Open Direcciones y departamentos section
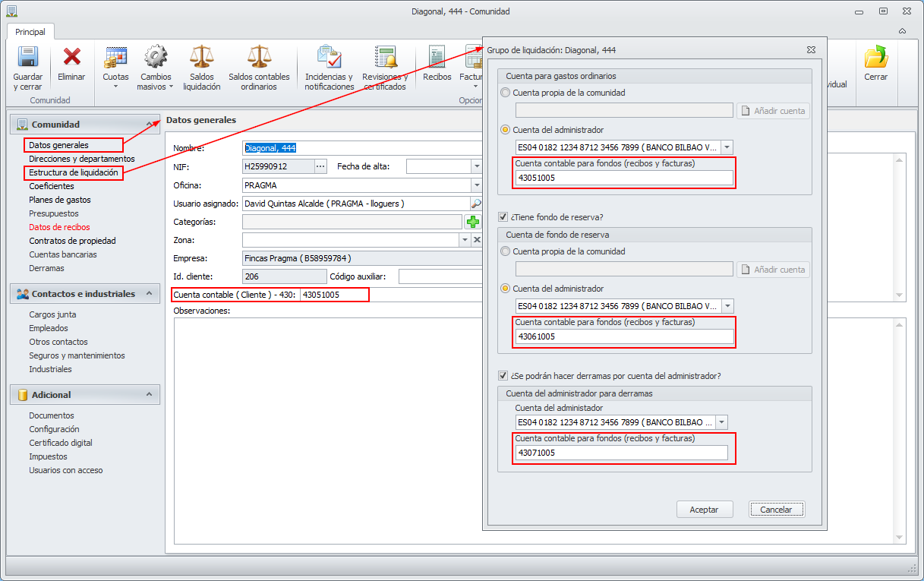Image resolution: width=924 pixels, height=581 pixels. [82, 159]
